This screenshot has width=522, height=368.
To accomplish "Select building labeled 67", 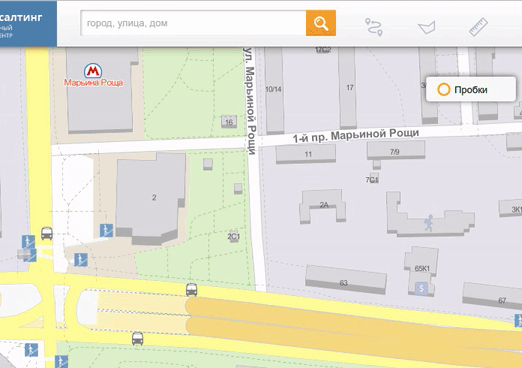I will point(493,295).
